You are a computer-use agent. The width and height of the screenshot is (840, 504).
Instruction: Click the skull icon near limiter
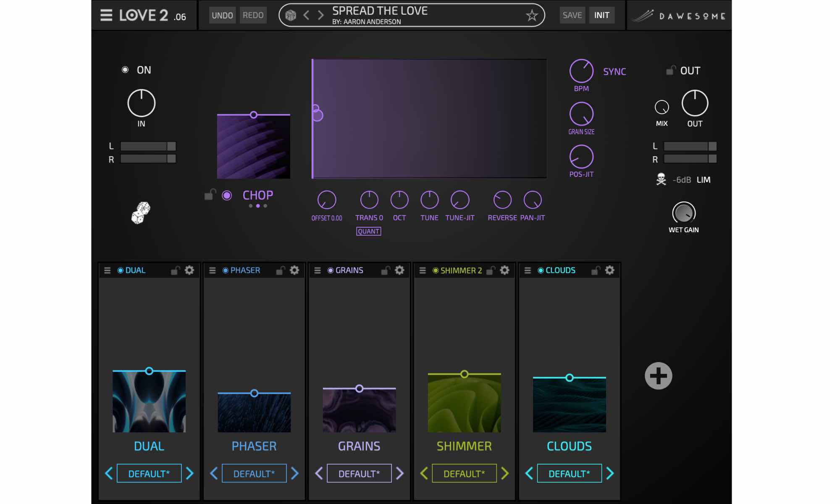pyautogui.click(x=661, y=179)
